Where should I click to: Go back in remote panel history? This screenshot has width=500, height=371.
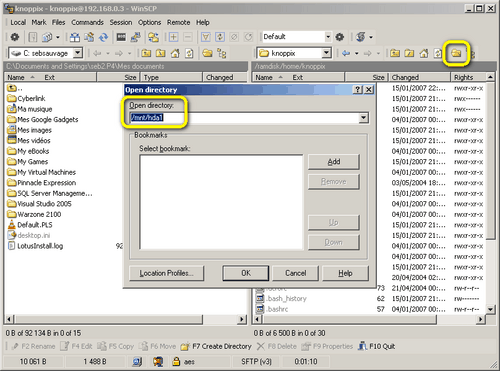pyautogui.click(x=346, y=53)
